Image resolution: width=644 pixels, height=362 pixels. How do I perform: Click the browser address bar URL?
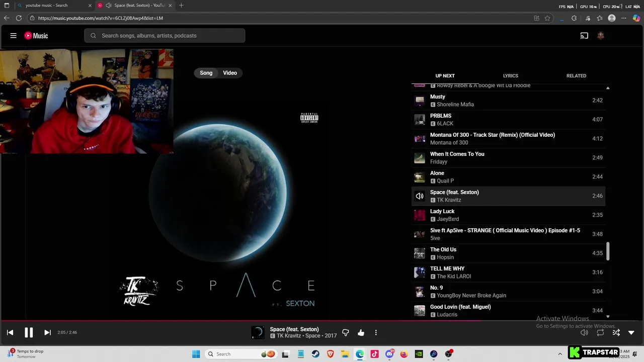(x=101, y=18)
